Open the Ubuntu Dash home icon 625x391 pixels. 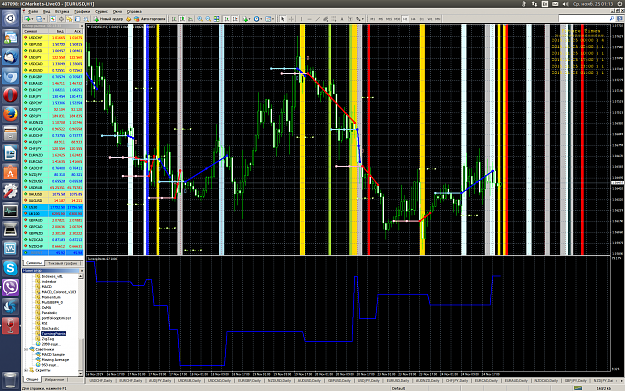[x=10, y=18]
